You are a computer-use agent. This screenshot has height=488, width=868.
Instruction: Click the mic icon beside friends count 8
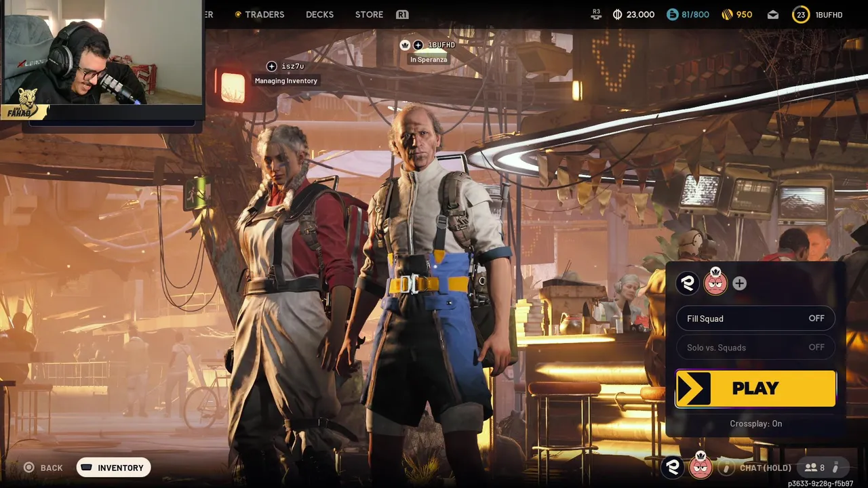[x=835, y=467]
